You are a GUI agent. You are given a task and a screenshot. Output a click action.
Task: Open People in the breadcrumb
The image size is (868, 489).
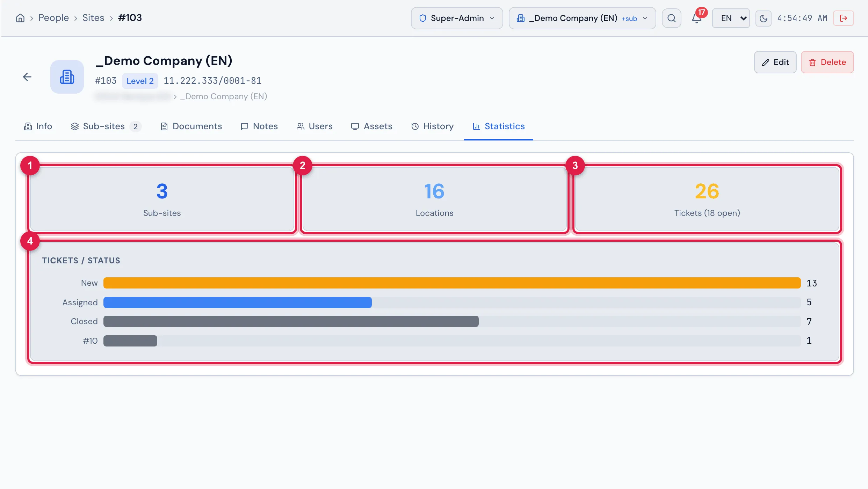coord(53,18)
